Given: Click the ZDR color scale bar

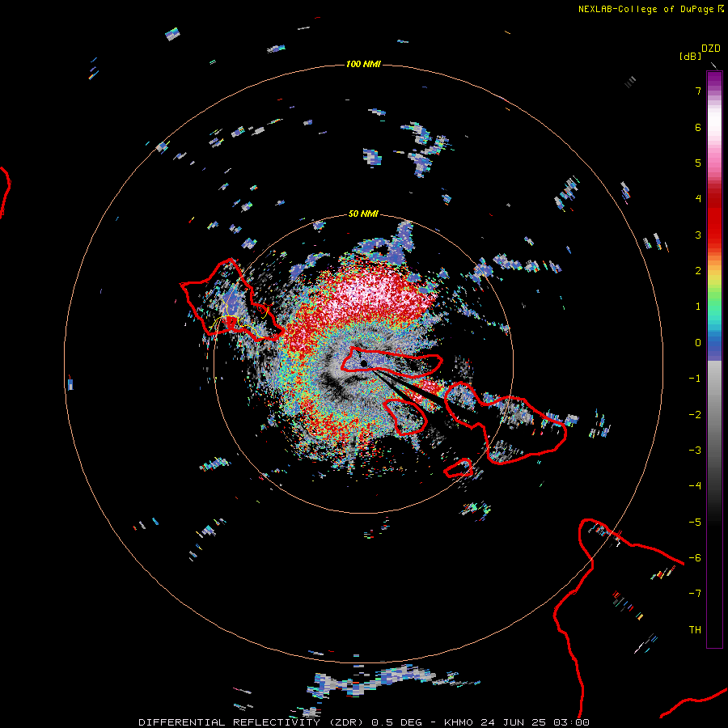Looking at the screenshot, I should (x=714, y=359).
